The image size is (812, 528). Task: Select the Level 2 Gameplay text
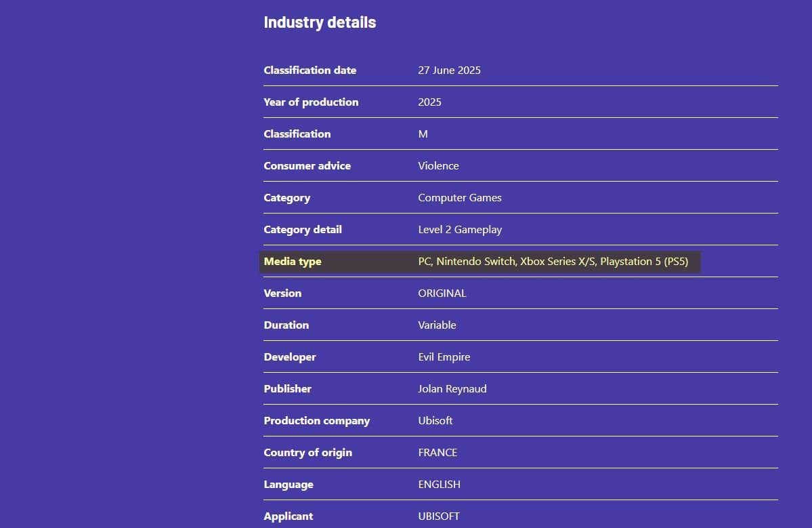coord(460,230)
